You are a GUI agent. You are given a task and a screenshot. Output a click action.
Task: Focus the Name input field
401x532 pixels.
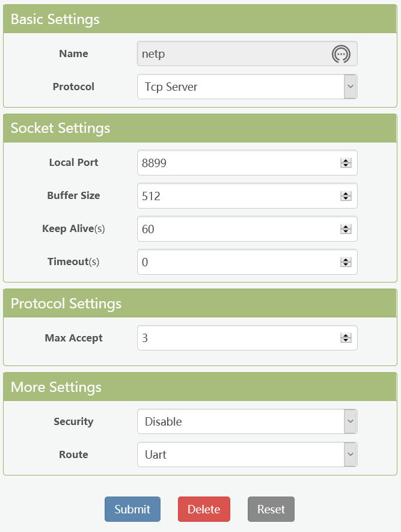(x=234, y=54)
